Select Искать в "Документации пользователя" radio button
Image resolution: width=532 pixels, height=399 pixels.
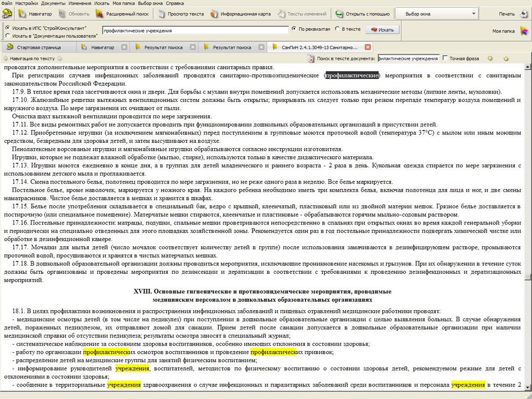(8, 35)
